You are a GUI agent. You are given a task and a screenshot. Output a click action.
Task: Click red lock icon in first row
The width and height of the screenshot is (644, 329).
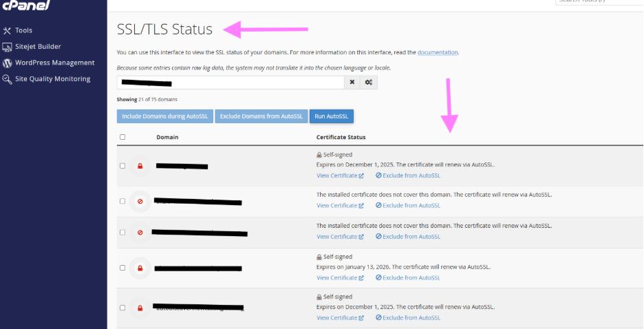pos(140,166)
